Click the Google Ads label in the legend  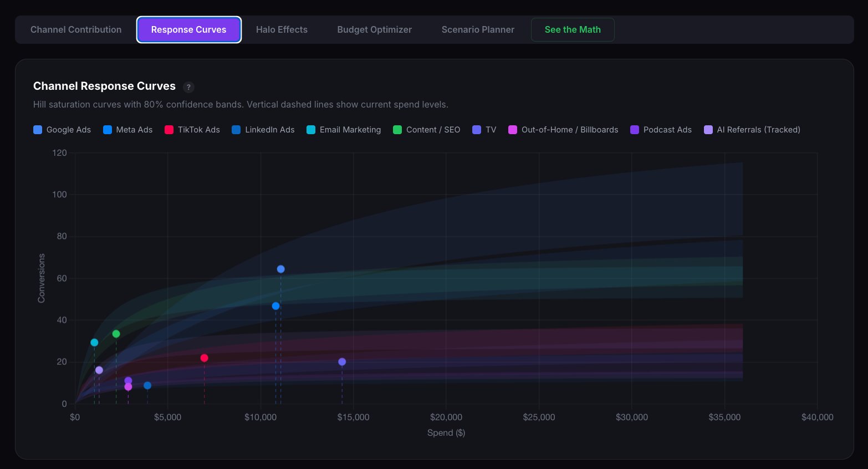click(x=69, y=130)
